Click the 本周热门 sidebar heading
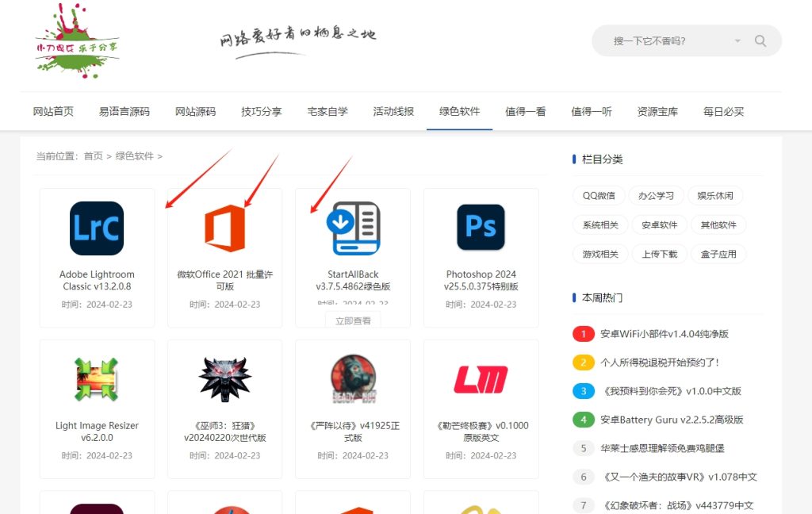The height and width of the screenshot is (514, 812). click(x=603, y=297)
